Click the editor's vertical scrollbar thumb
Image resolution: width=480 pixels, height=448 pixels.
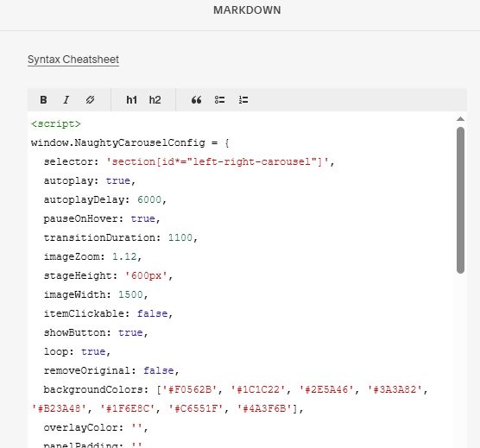click(460, 200)
